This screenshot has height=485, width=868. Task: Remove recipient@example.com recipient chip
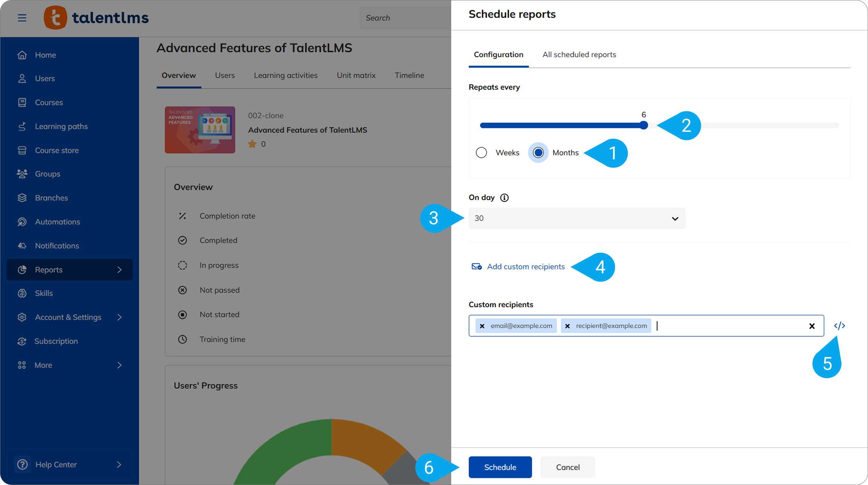coord(567,326)
